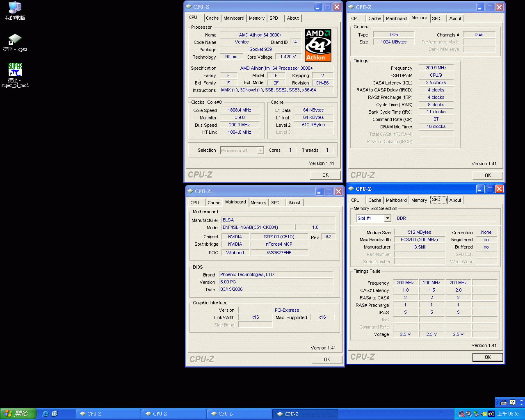Switch to Cache tab in the Processor window
Screen dimensions: 525x420
pyautogui.click(x=212, y=18)
